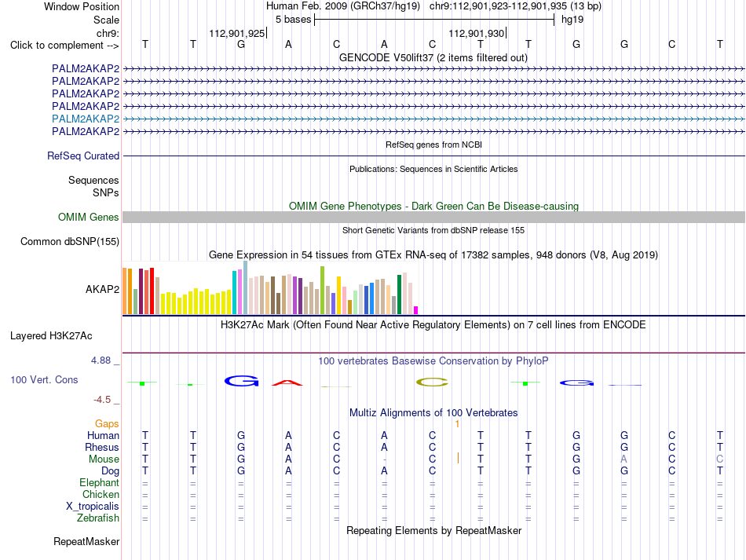The height and width of the screenshot is (560, 746).
Task: Click the light gray A in the Mouse alignment row
Action: (623, 459)
